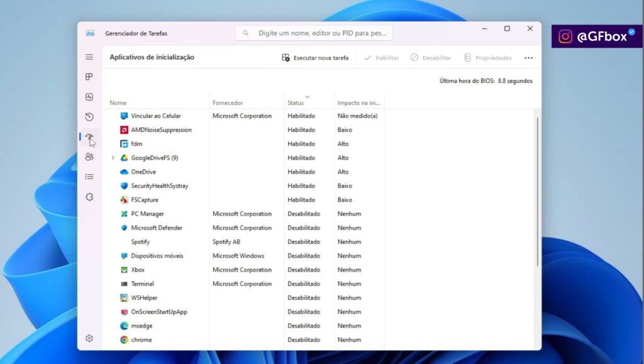Click the GoogleDriveFS triangle icon
644x364 pixels.
tap(124, 158)
